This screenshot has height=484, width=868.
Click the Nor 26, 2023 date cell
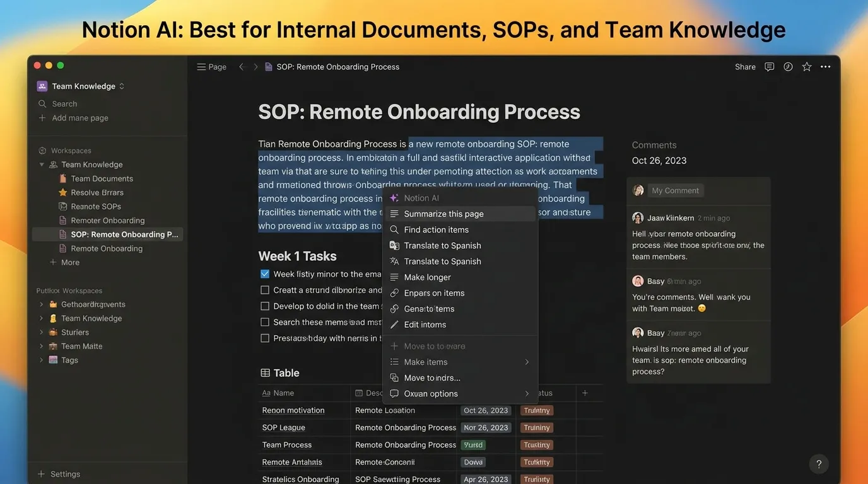tap(486, 427)
